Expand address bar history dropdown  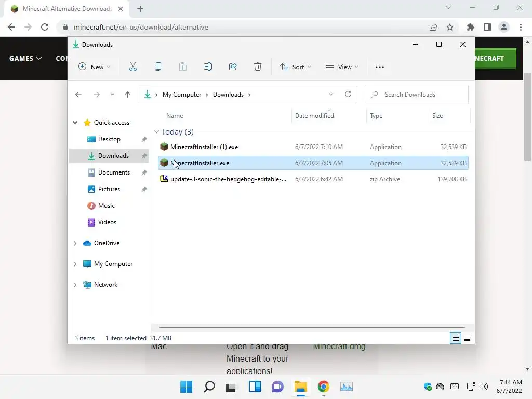pyautogui.click(x=331, y=95)
